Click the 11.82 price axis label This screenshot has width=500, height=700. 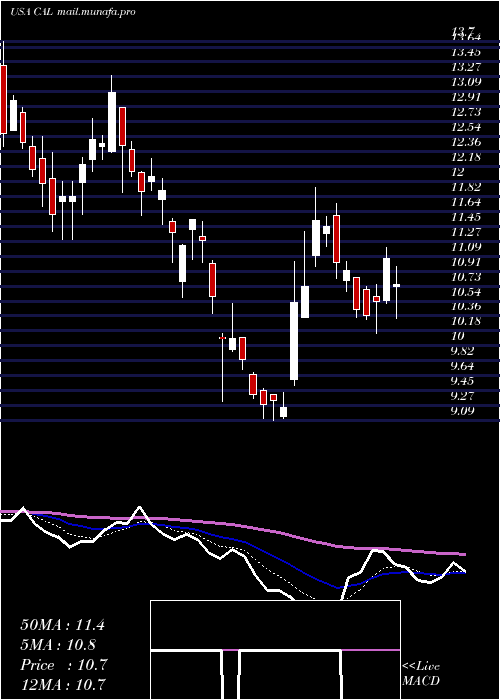tap(466, 187)
